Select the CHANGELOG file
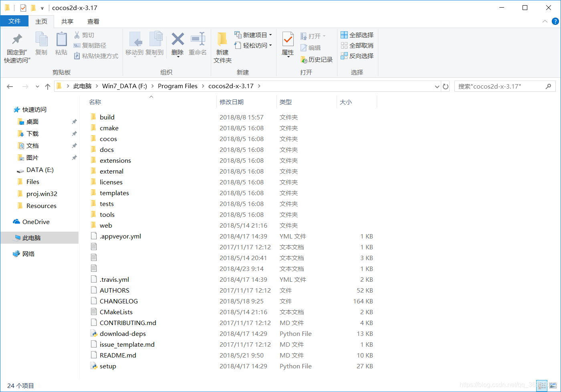Image resolution: width=561 pixels, height=392 pixels. click(x=119, y=301)
